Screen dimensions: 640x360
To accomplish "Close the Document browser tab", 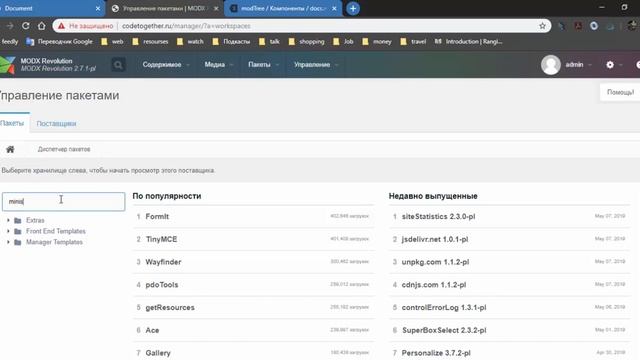I will [x=98, y=9].
